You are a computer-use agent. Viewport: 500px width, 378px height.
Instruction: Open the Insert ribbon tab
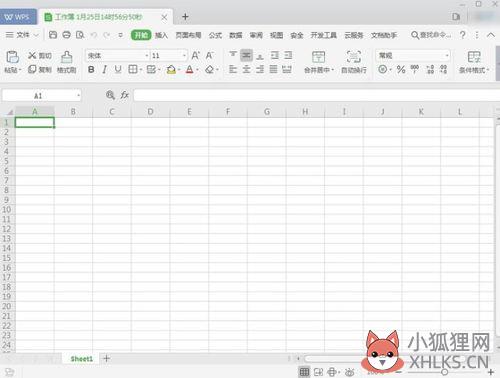[x=161, y=35]
